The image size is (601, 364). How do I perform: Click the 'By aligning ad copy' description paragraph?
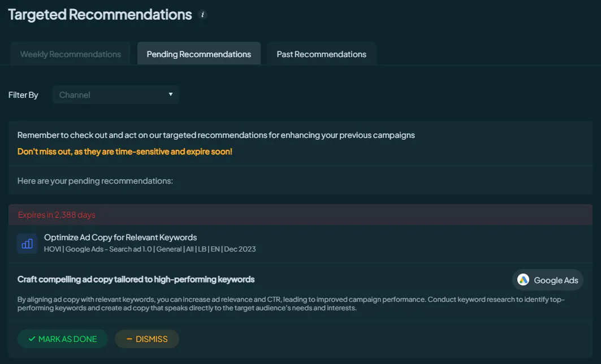(x=291, y=304)
